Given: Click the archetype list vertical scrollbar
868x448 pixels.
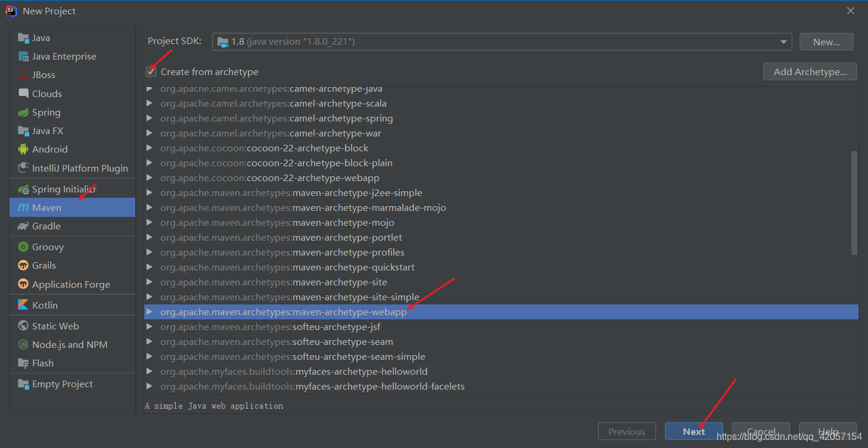Looking at the screenshot, I should 854,203.
